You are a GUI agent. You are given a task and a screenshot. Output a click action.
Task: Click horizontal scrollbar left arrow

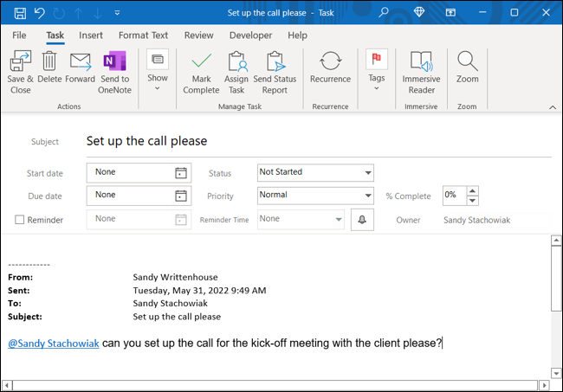[6, 386]
